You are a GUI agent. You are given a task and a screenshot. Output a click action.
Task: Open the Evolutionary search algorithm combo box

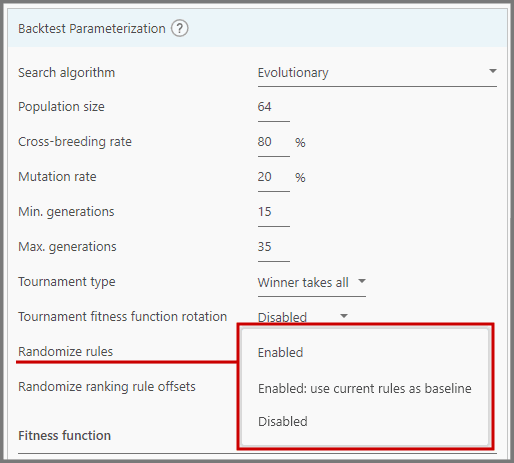[x=377, y=73]
